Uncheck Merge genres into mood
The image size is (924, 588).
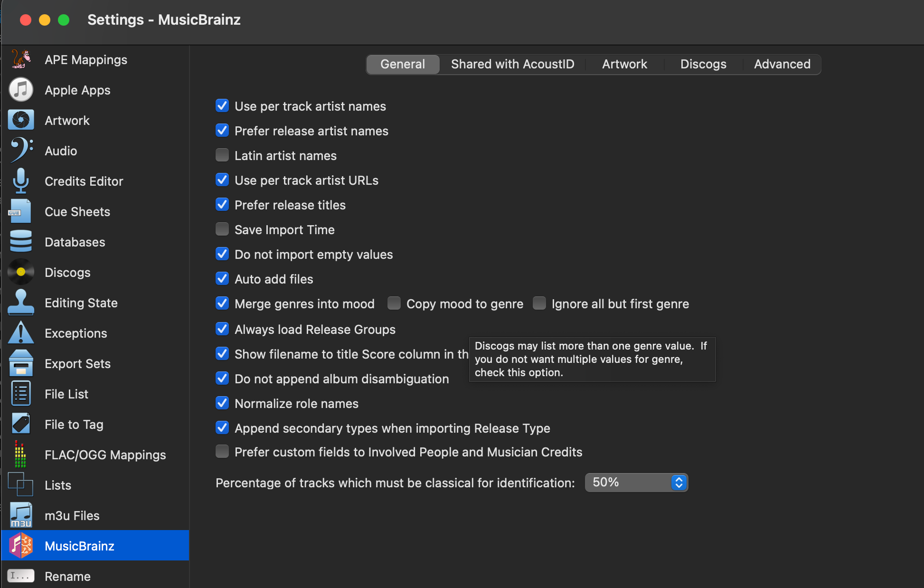pyautogui.click(x=222, y=303)
